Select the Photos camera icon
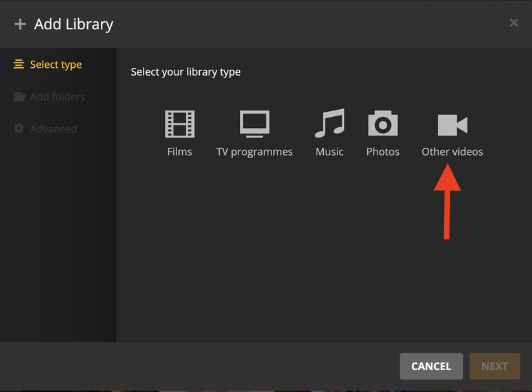532x392 pixels. pos(383,123)
